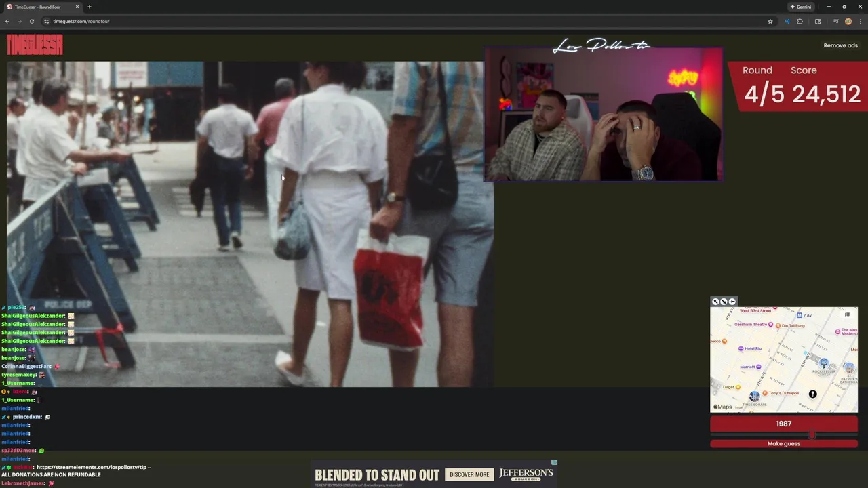Open Chrome three-dot menu

[x=860, y=21]
